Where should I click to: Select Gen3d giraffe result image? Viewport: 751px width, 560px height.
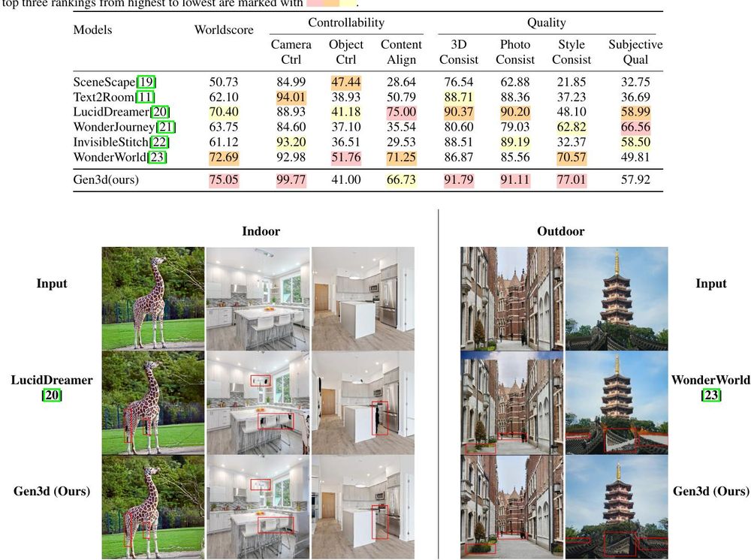pos(153,507)
